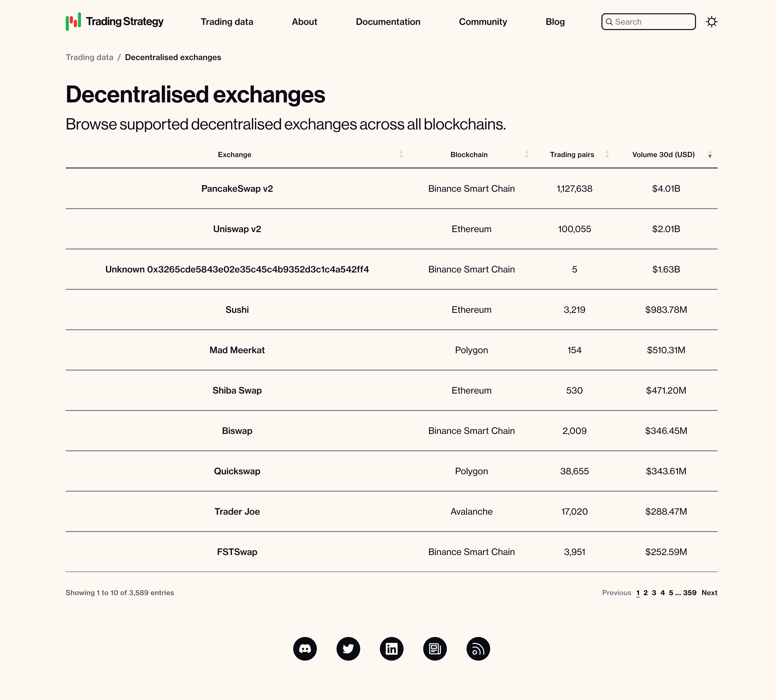Viewport: 776px width, 700px height.
Task: Open the Documentation menu item
Action: [388, 22]
